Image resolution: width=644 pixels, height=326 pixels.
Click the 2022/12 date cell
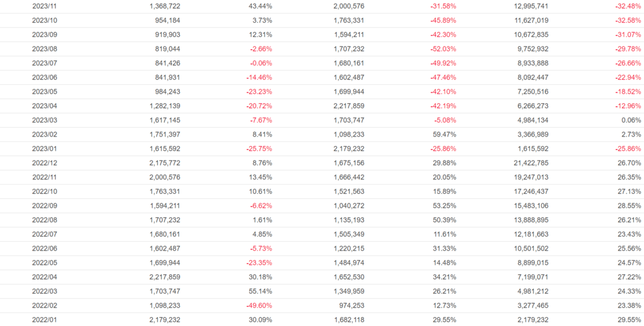pos(44,163)
